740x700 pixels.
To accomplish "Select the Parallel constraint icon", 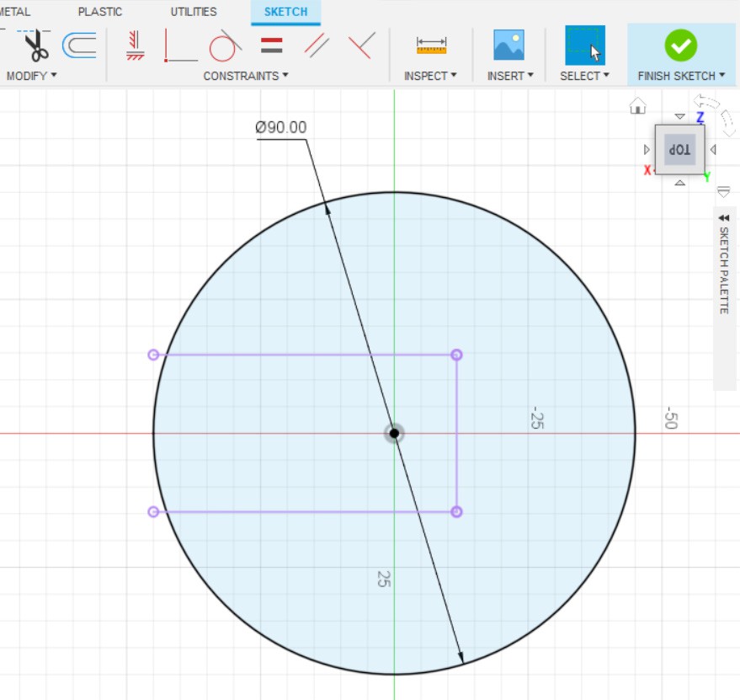I will point(317,45).
